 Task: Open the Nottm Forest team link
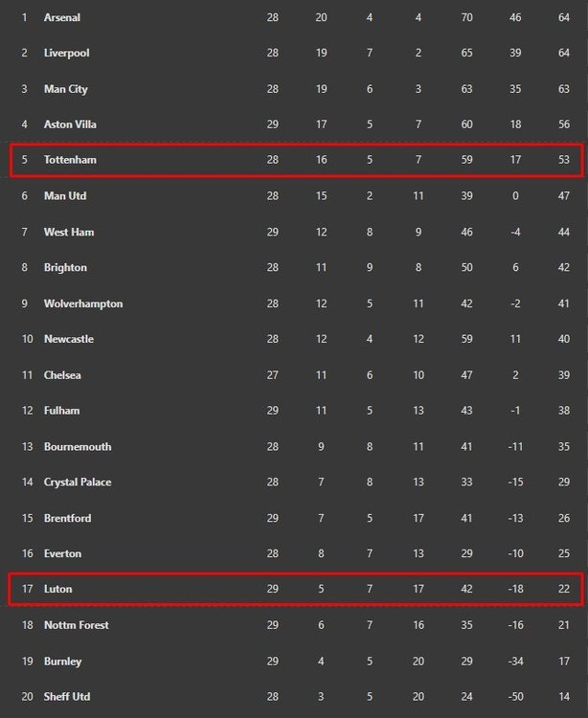point(77,625)
